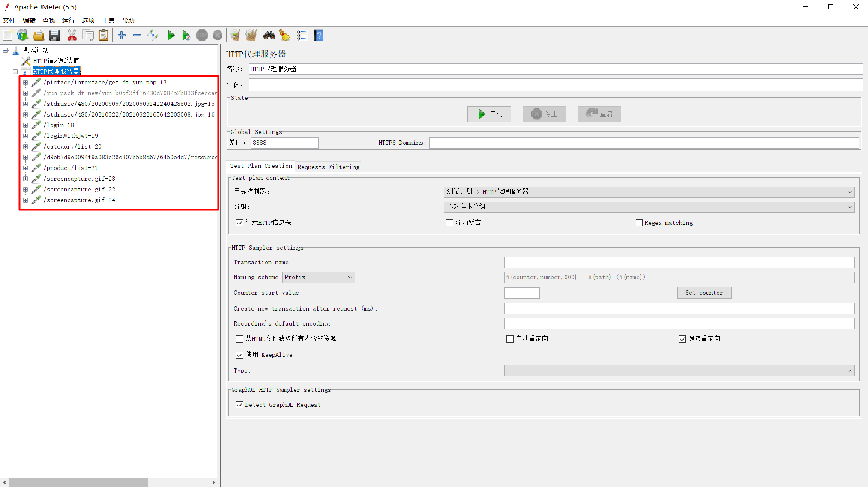
Task: Select the HTTP代理服务器 tree node
Action: pos(57,72)
